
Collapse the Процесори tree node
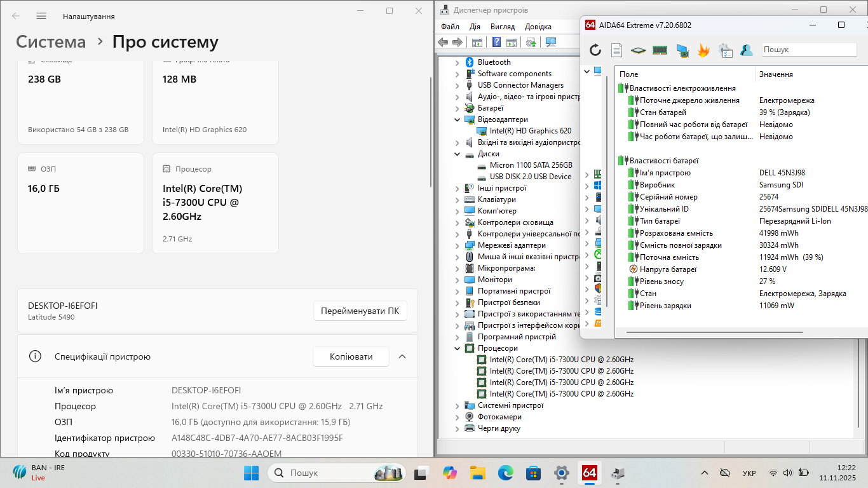coord(457,348)
